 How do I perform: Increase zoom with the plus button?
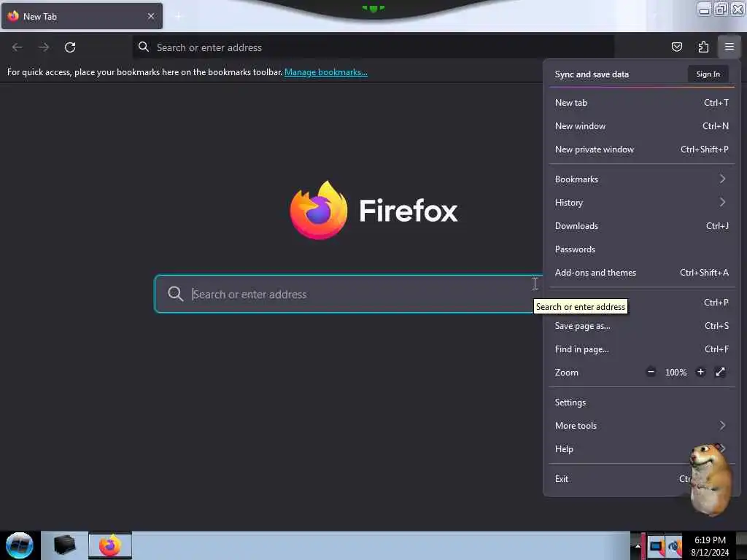pyautogui.click(x=700, y=372)
